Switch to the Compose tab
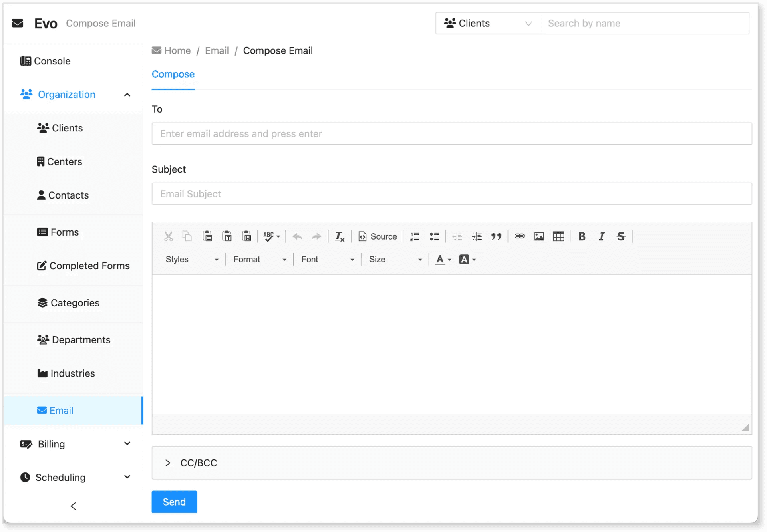This screenshot has height=532, width=767. (x=173, y=74)
